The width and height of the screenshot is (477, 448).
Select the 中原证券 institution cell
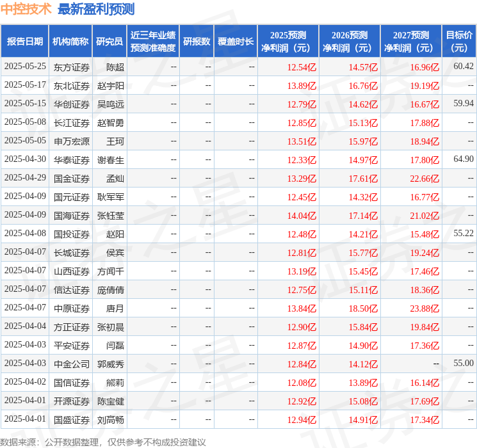(72, 308)
